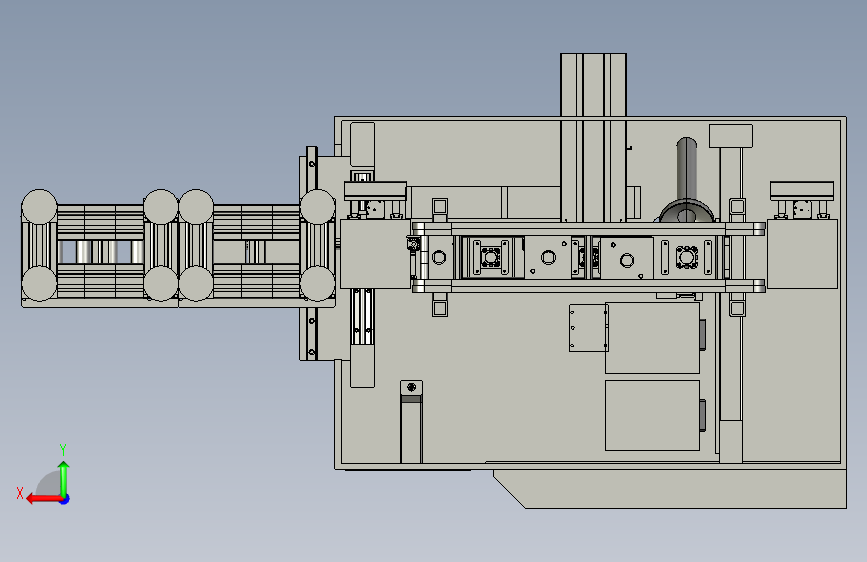The image size is (867, 562).
Task: Click the green Y axis arrow of triad
Action: click(x=64, y=478)
